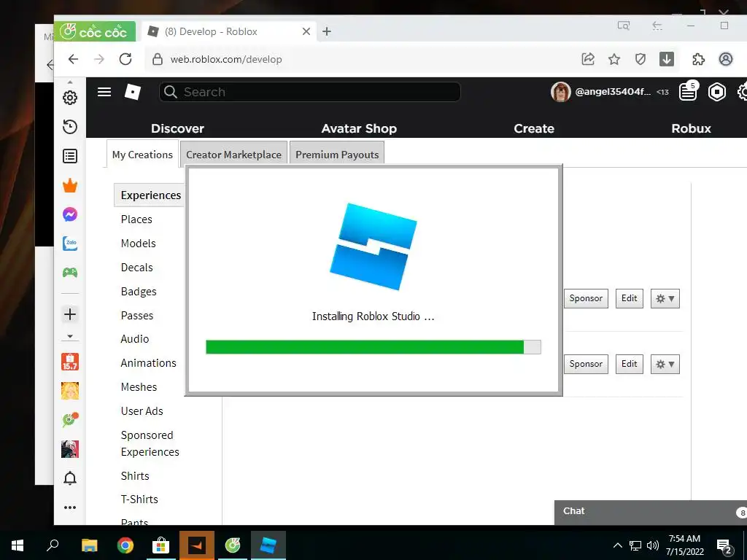Open Avatar Shop in Roblox nav
Viewport: 747px width, 560px height.
coord(359,128)
